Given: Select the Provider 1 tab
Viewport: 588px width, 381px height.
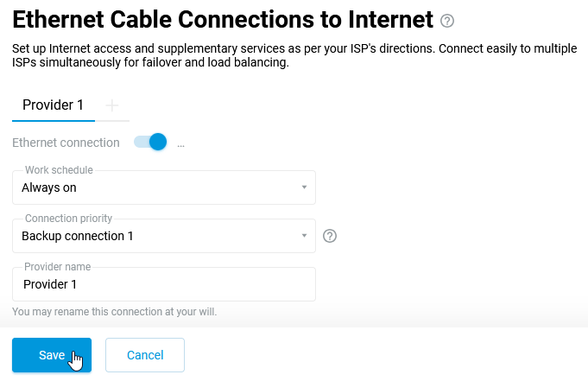Looking at the screenshot, I should click(x=54, y=105).
